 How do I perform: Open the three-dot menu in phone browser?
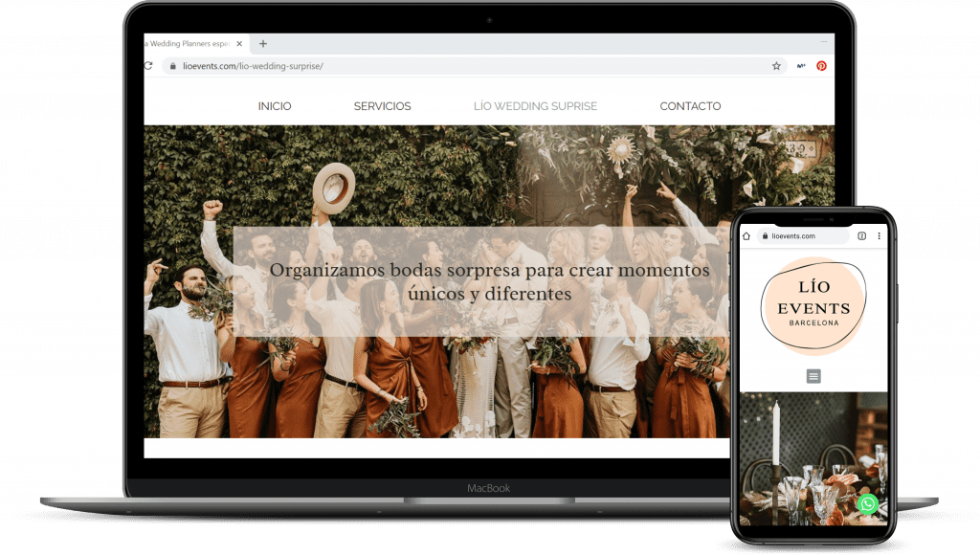[879, 236]
